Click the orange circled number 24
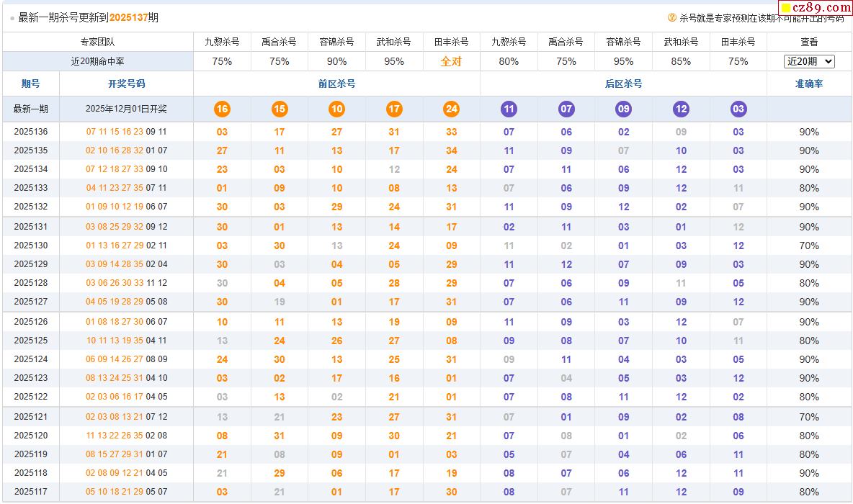This screenshot has height=504, width=853. point(452,109)
